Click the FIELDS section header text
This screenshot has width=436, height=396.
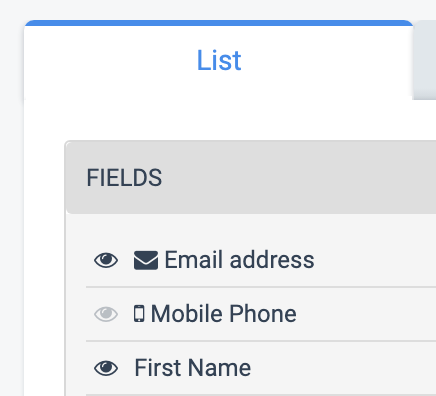click(x=124, y=178)
